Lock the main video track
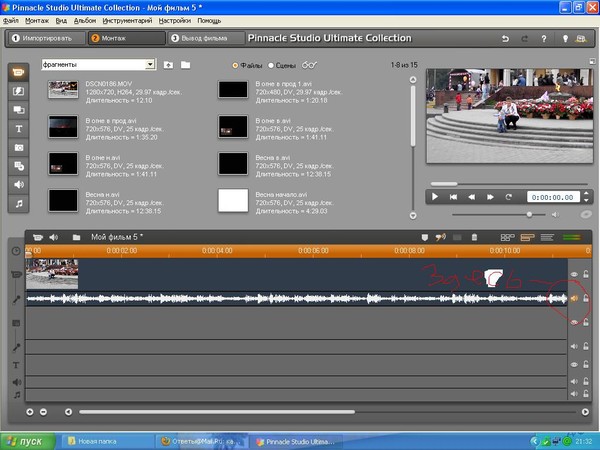600x450 pixels. coord(586,274)
